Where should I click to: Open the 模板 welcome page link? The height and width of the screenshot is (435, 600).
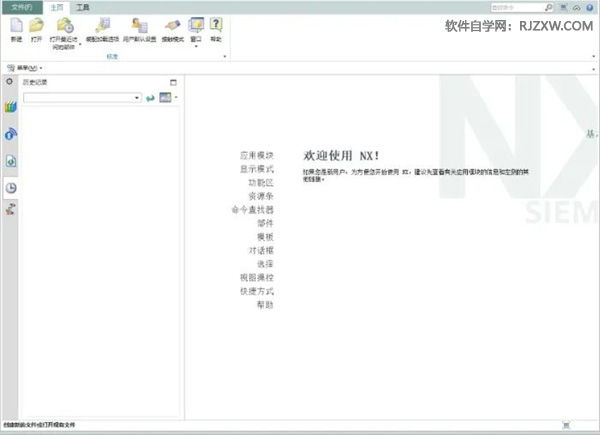pos(265,237)
